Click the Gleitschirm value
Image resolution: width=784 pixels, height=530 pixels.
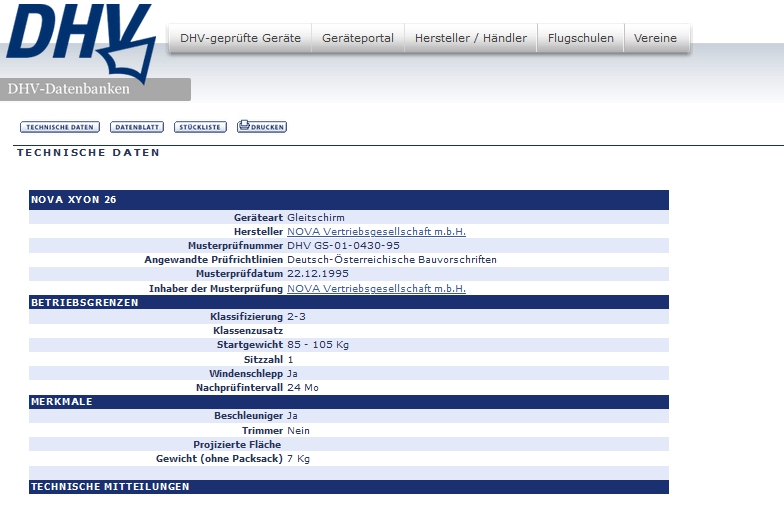[x=316, y=218]
